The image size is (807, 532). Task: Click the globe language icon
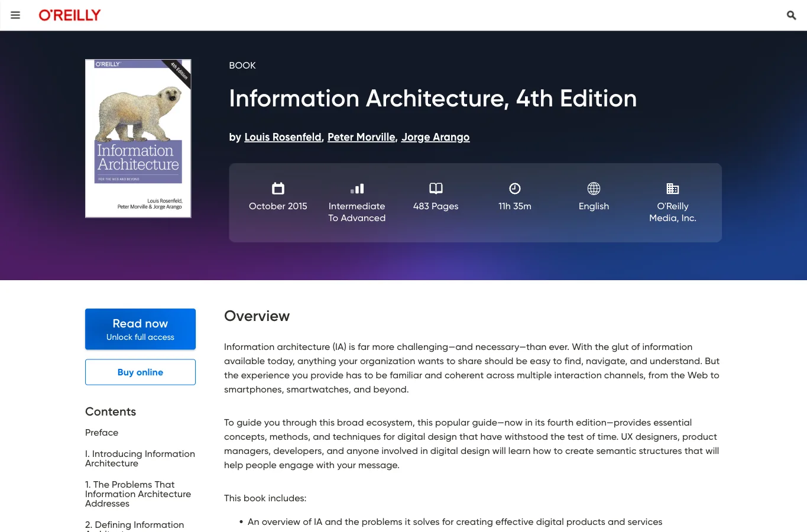click(x=594, y=189)
